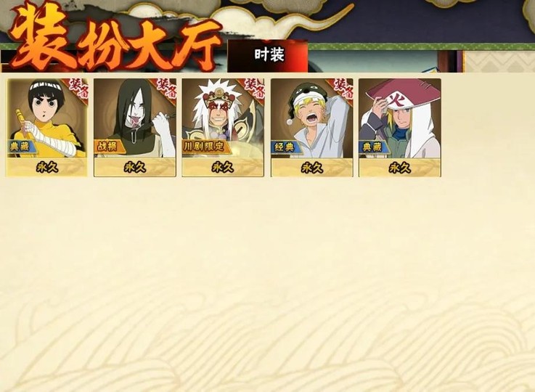Click 永久 label under Jiraiya
This screenshot has height=392, width=535.
(223, 168)
